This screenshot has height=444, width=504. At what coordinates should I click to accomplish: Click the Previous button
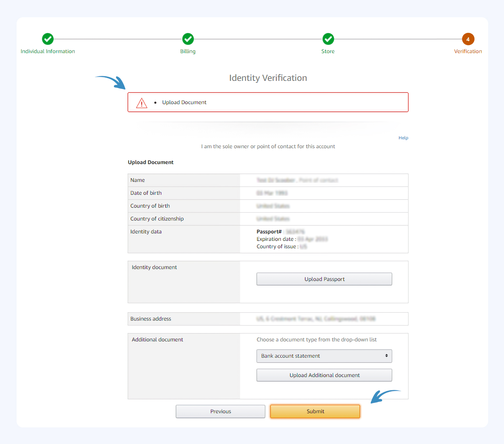click(221, 411)
